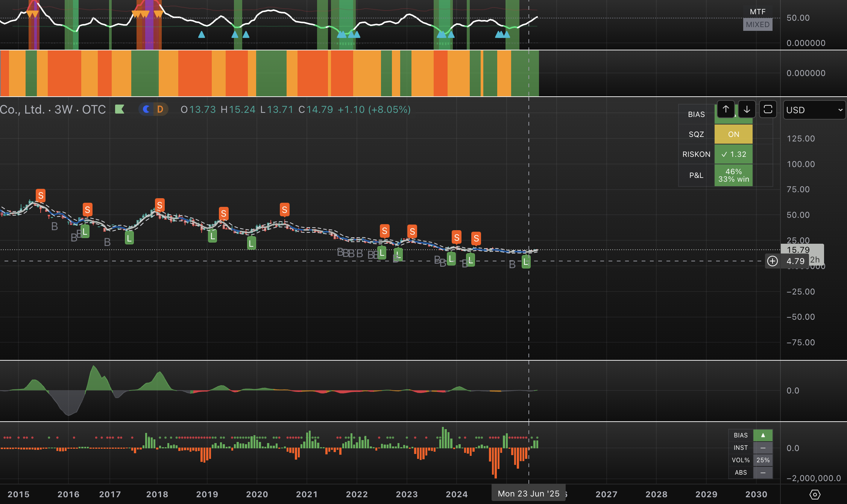This screenshot has width=847, height=504.
Task: Open the USD currency dropdown
Action: (814, 110)
